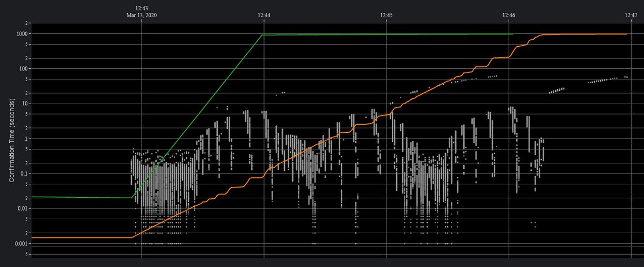This screenshot has width=644, height=267.
Task: Click the Mar 13, 2020 date label
Action: tap(142, 15)
